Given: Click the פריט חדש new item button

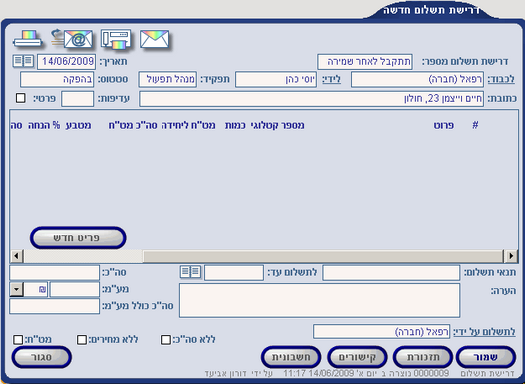Looking at the screenshot, I should point(78,238).
